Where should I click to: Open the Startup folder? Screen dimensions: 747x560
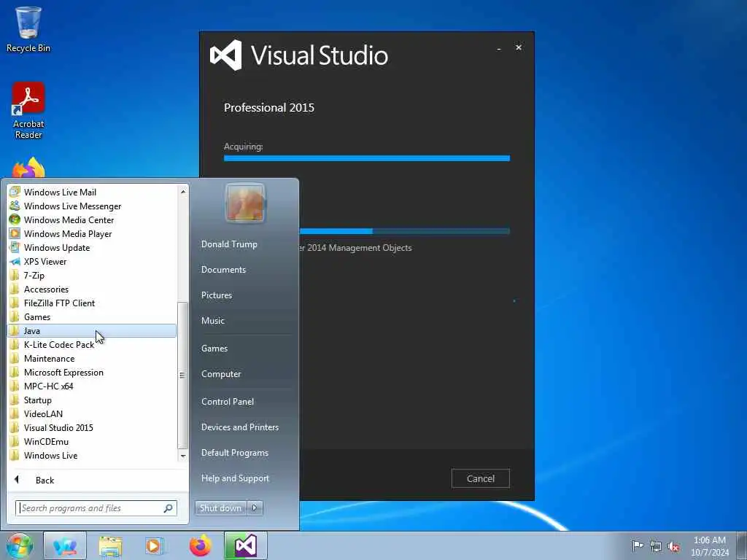pos(92,400)
